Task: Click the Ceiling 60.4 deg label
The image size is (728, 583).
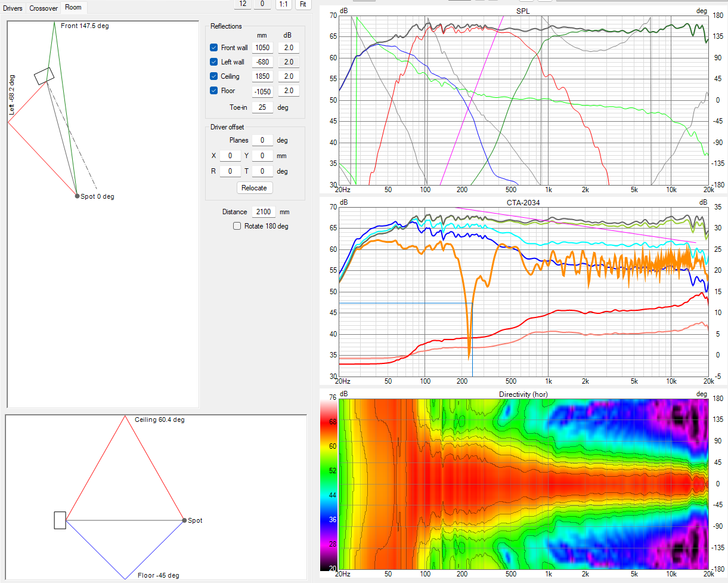Action: (160, 419)
